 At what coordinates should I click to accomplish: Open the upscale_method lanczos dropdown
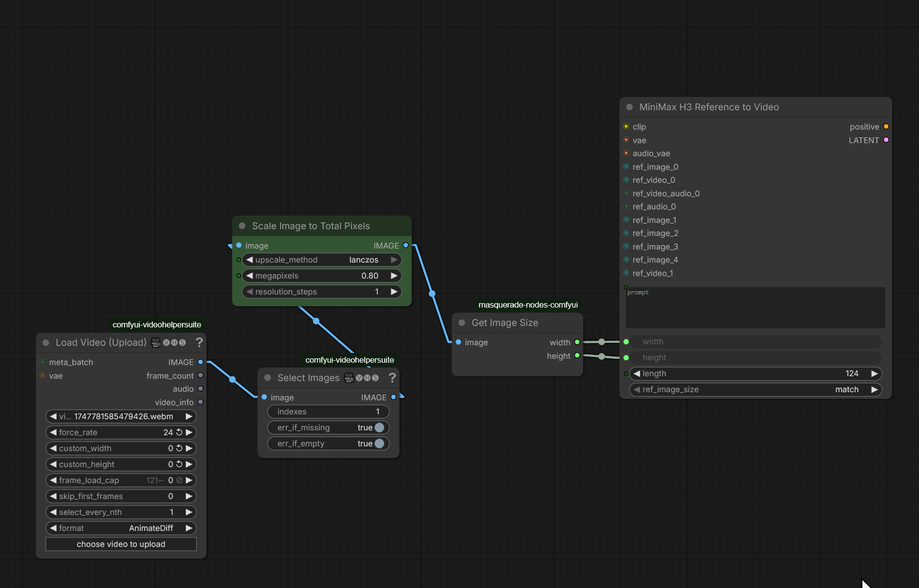coord(322,260)
